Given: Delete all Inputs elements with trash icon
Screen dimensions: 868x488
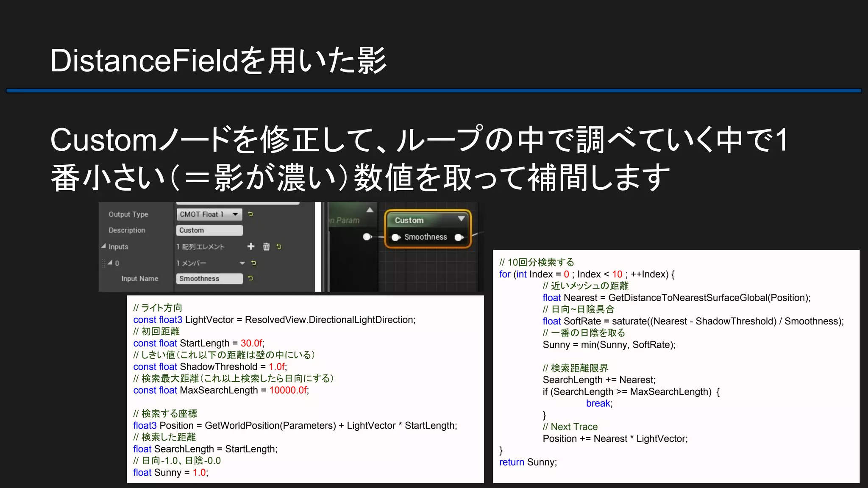Looking at the screenshot, I should (x=266, y=247).
